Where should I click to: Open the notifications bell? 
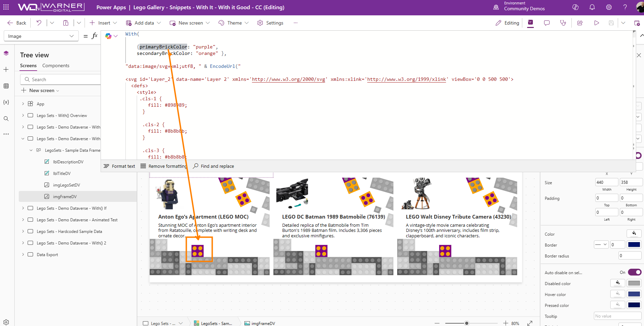pos(592,7)
